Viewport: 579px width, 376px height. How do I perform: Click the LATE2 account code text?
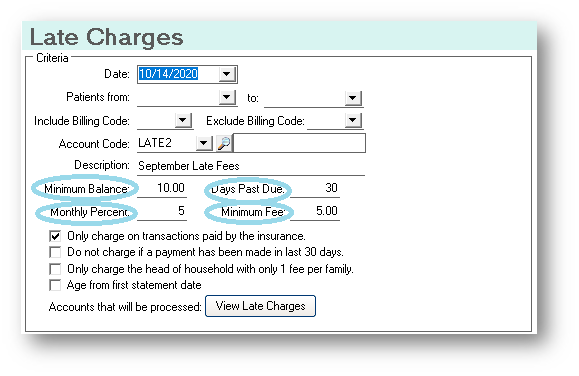point(155,143)
